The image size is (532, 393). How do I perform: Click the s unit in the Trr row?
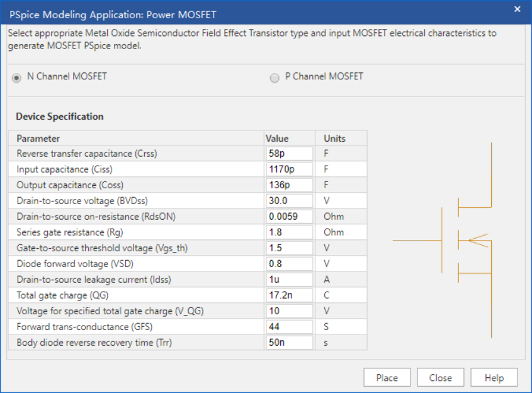pyautogui.click(x=325, y=343)
